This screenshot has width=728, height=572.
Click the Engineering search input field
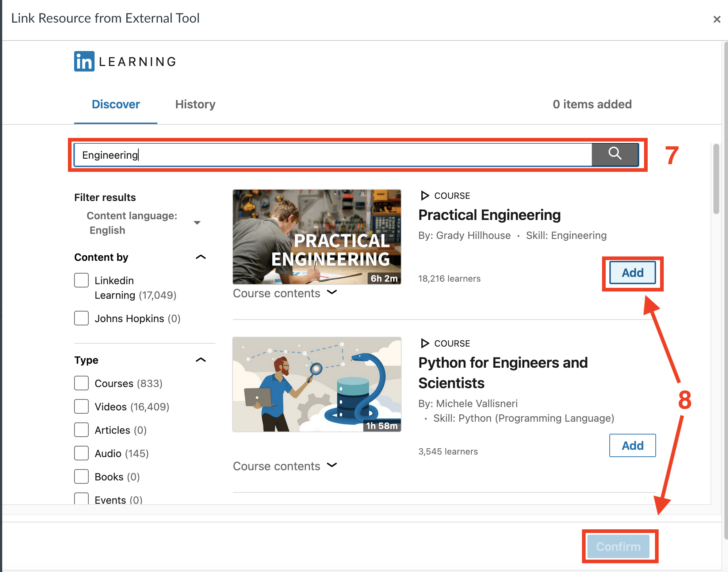pyautogui.click(x=333, y=155)
